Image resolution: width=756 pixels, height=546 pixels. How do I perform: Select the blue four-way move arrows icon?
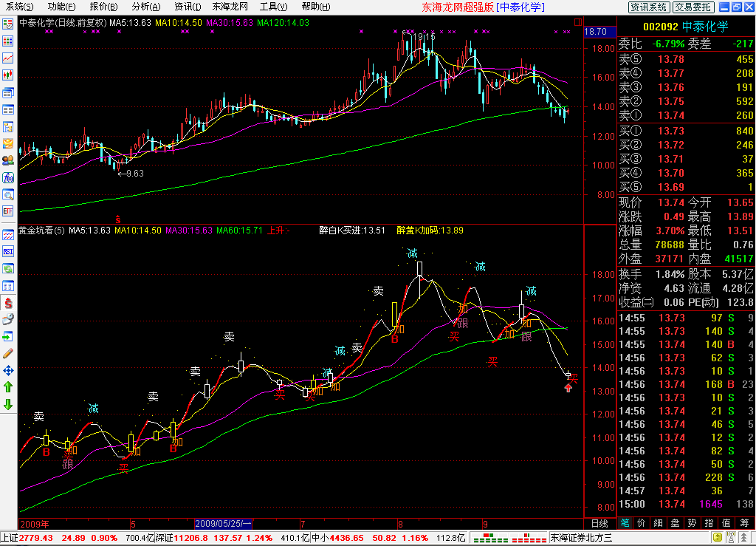click(x=7, y=370)
